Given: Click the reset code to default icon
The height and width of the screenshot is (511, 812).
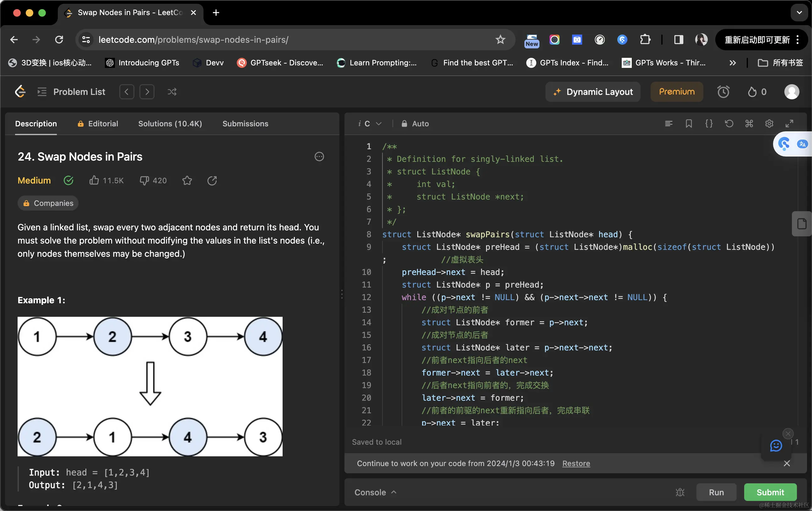Looking at the screenshot, I should coord(729,124).
